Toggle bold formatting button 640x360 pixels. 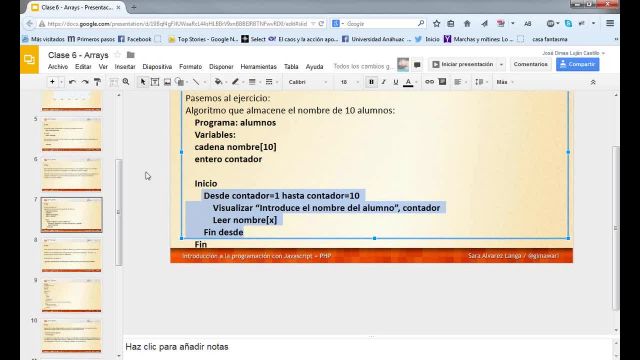371,82
